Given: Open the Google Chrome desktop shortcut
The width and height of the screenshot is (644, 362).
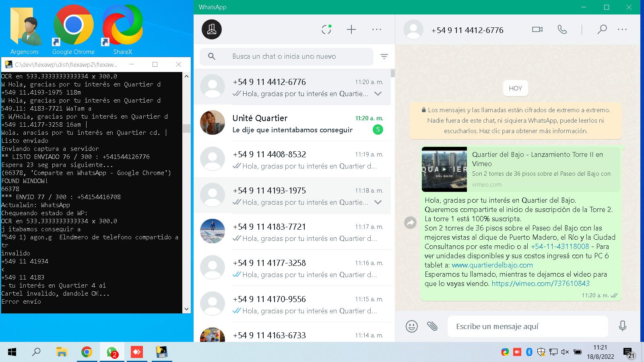Looking at the screenshot, I should pyautogui.click(x=73, y=30).
